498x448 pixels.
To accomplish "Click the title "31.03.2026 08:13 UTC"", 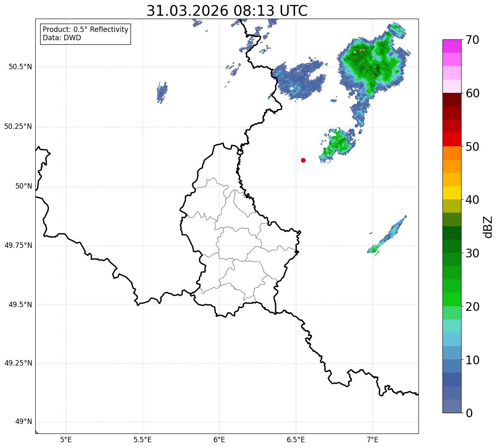I will tap(227, 11).
